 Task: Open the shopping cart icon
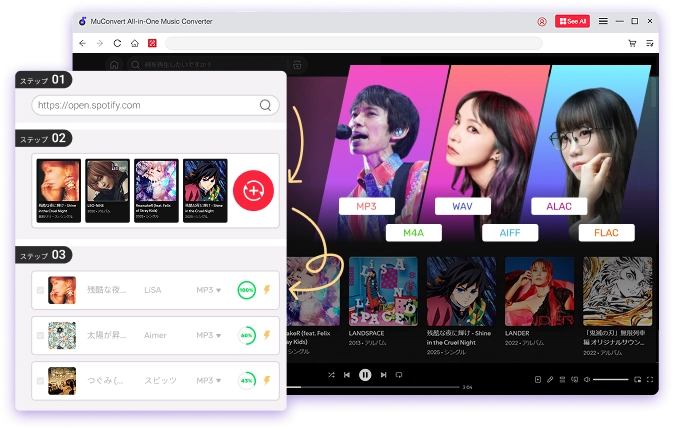pos(632,43)
